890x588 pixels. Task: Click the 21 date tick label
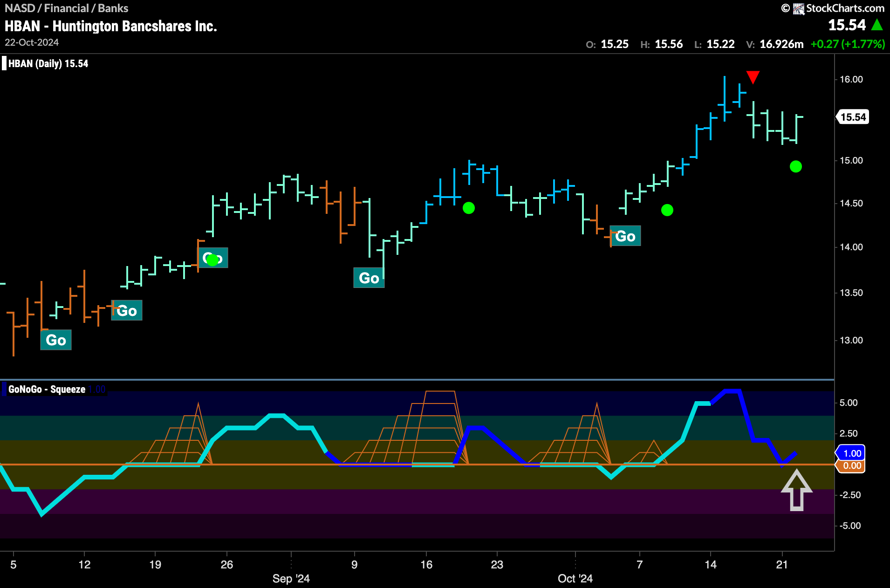[x=782, y=565]
